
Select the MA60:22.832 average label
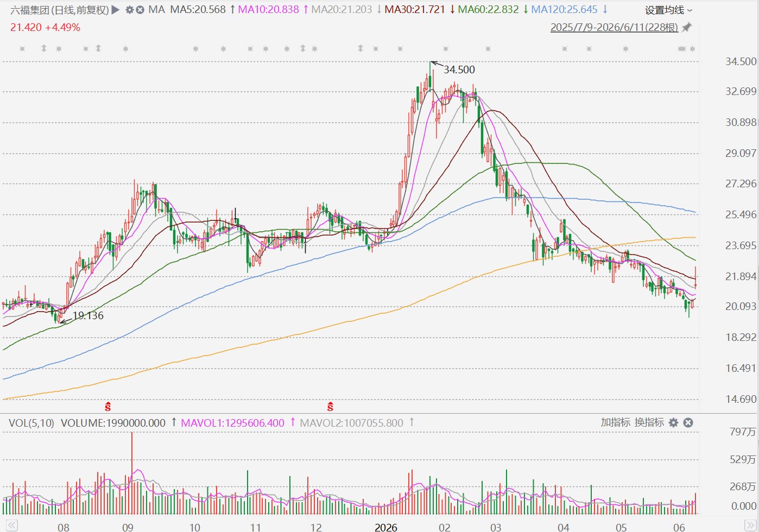tap(488, 10)
